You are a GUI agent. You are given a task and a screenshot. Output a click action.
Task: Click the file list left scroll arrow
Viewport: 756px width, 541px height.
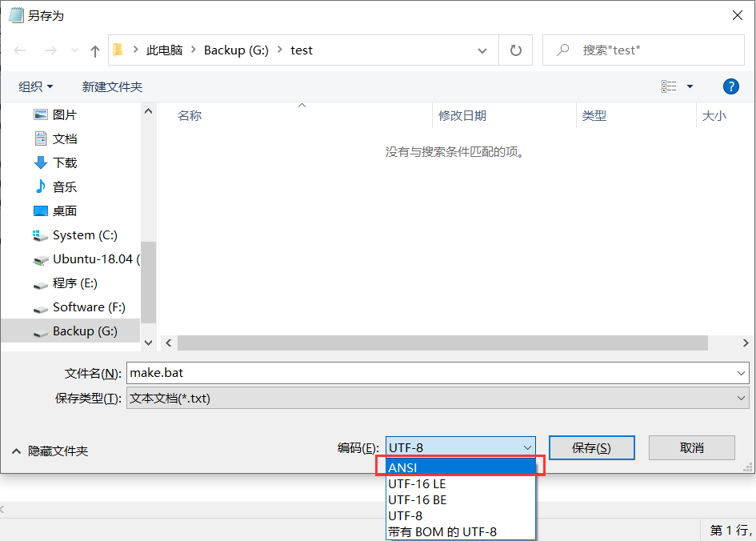point(169,343)
